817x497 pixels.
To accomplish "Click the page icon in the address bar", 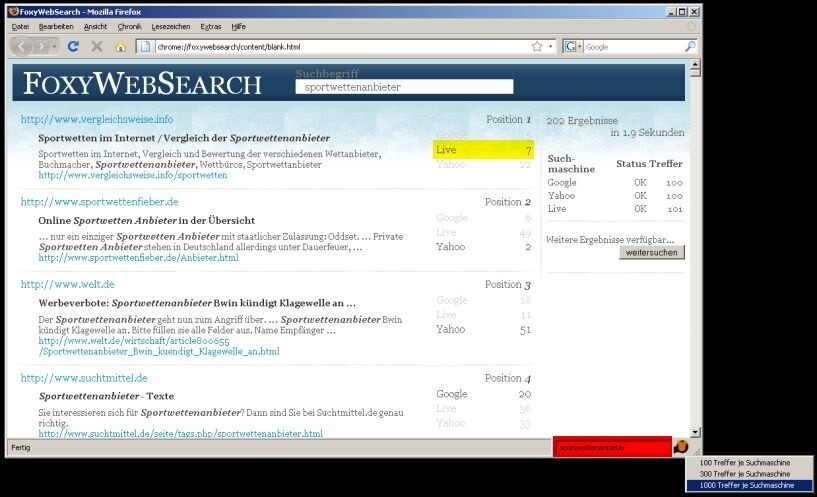I will pos(145,46).
